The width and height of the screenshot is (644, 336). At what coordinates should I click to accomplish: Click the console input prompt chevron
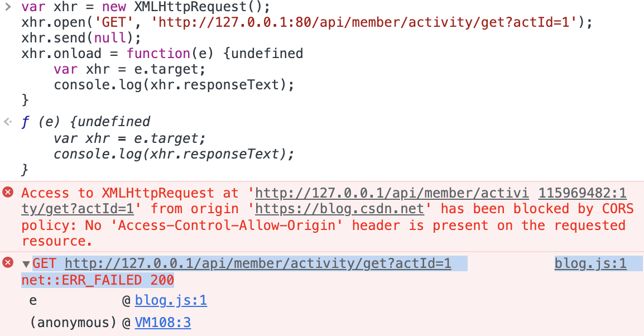8,6
